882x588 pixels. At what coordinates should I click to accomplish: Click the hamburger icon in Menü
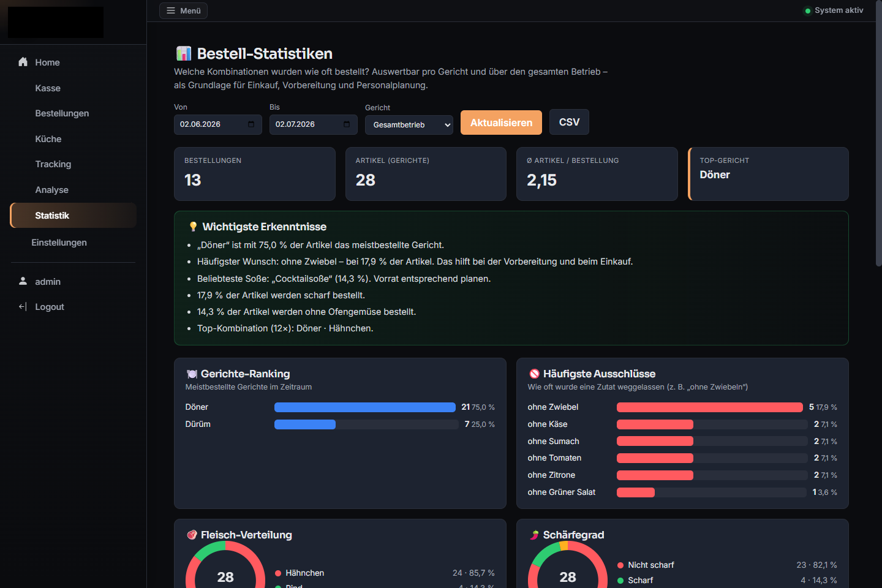click(171, 10)
